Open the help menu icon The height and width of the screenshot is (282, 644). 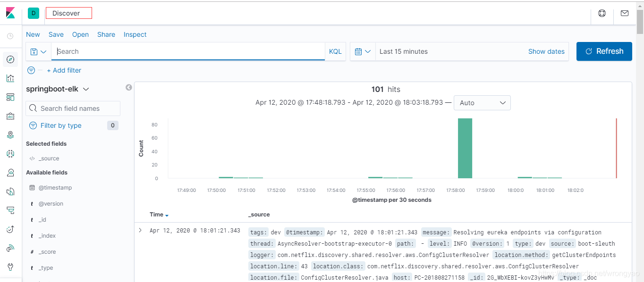pyautogui.click(x=602, y=13)
